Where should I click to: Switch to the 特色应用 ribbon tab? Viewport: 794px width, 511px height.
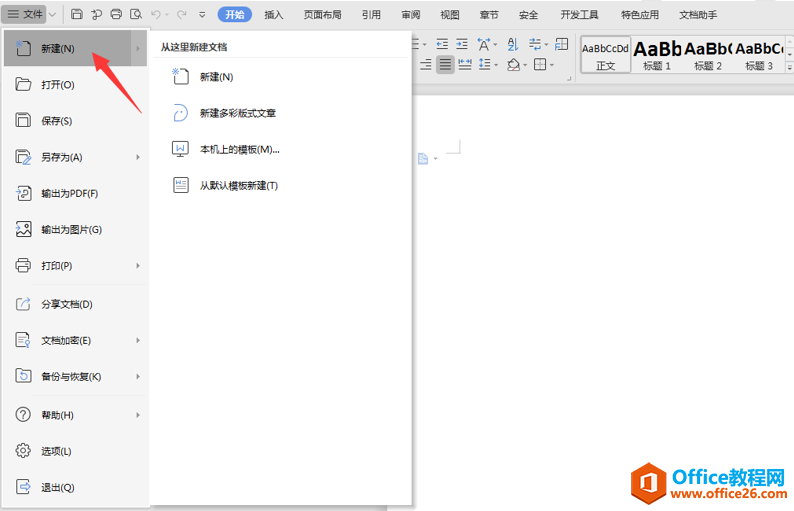(640, 15)
